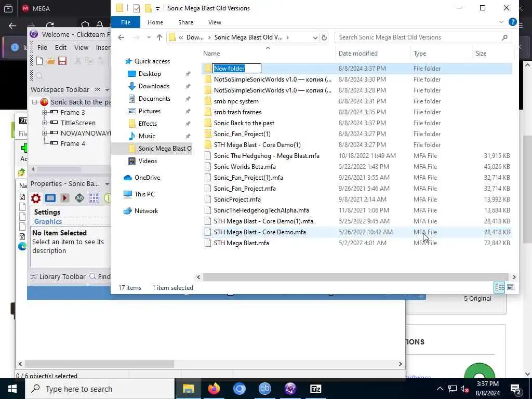
Task: Go up one folder level in Explorer
Action: (x=159, y=37)
